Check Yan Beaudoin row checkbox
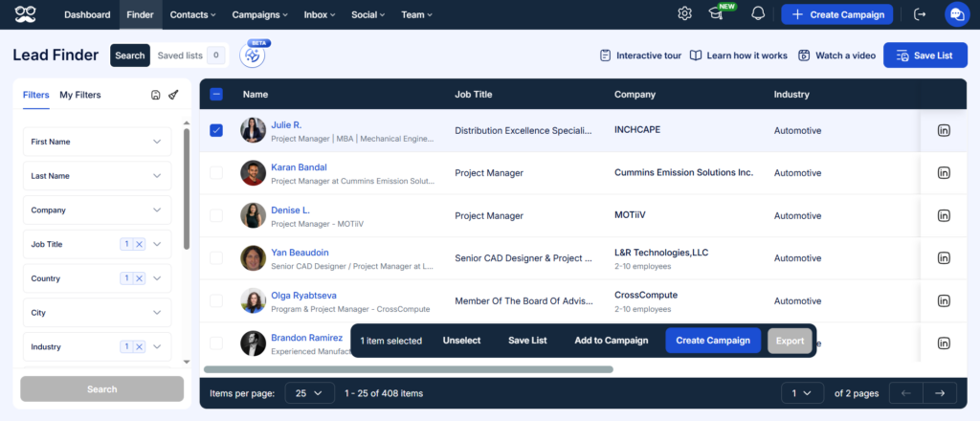980x421 pixels. click(216, 258)
